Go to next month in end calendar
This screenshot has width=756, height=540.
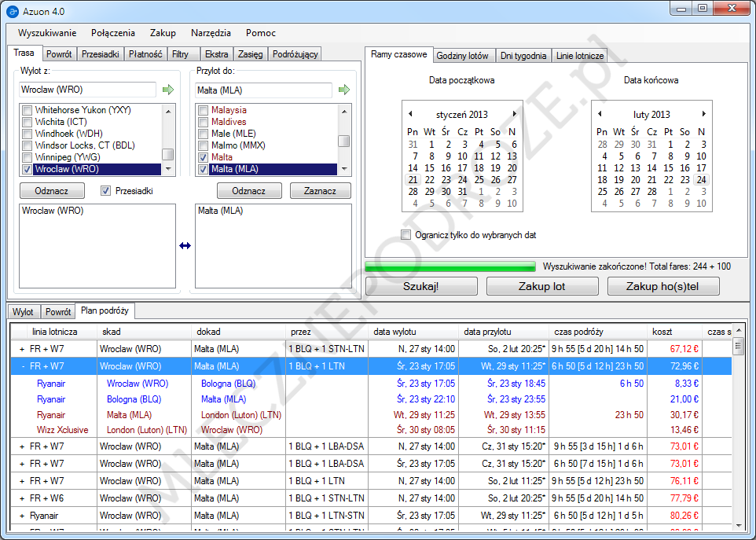click(704, 115)
